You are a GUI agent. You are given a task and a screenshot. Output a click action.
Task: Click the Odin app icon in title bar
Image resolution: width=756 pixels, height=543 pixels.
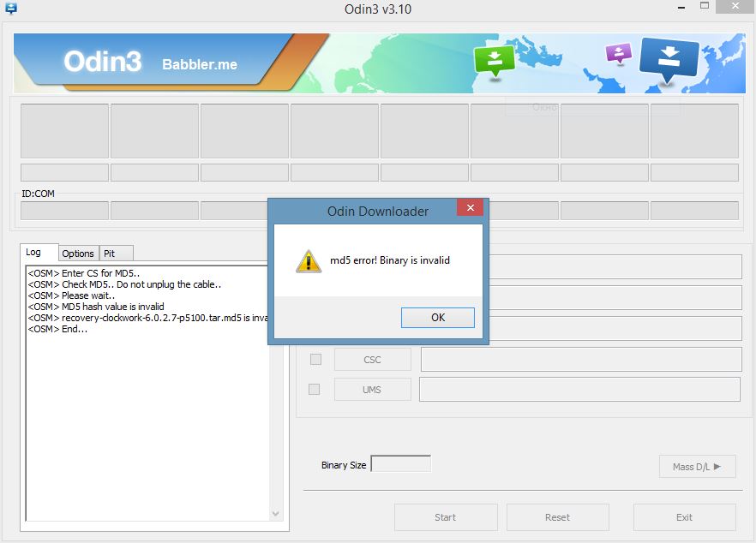10,9
